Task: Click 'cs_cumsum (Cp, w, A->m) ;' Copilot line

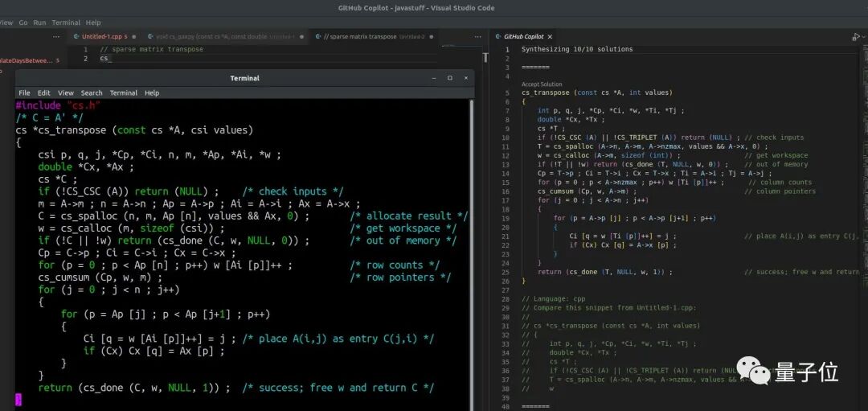Action: [x=587, y=191]
